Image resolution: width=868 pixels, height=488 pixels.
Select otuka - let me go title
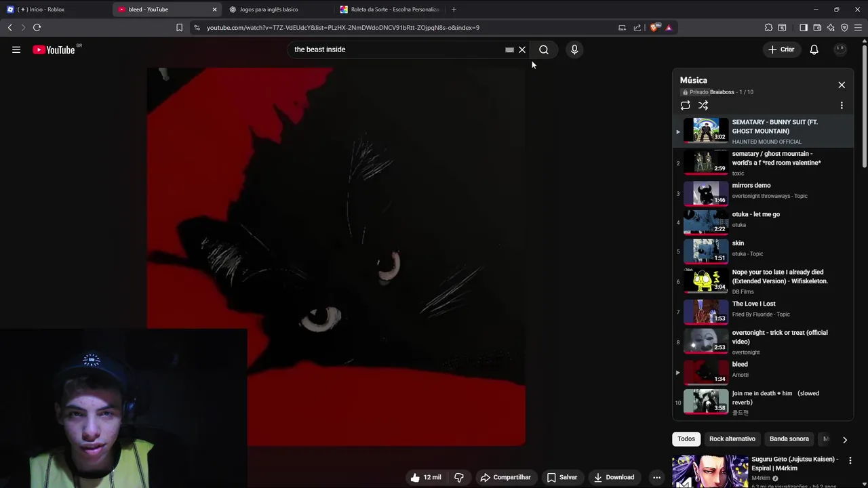(755, 214)
